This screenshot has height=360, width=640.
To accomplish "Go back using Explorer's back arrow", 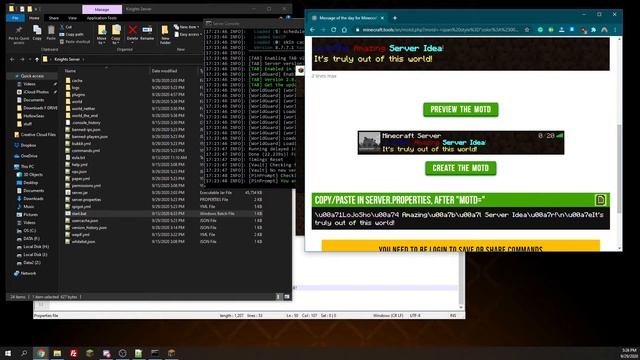I will 12,59.
